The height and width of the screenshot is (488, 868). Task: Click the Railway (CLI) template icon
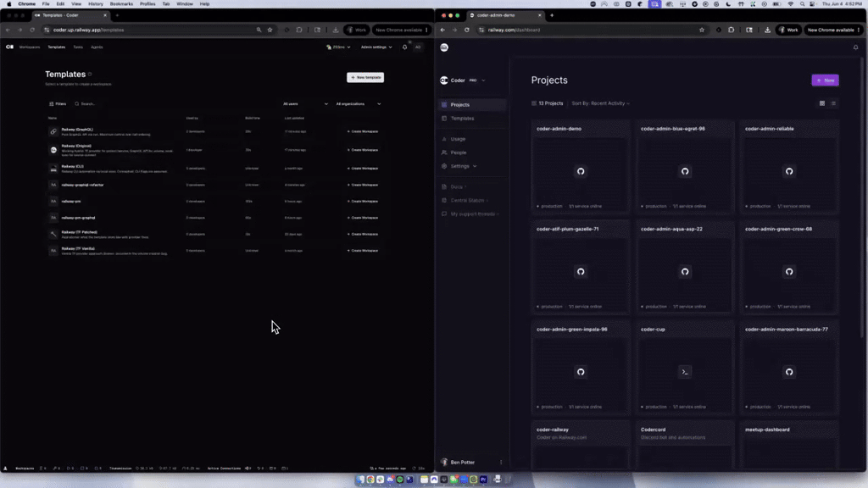pos(53,169)
